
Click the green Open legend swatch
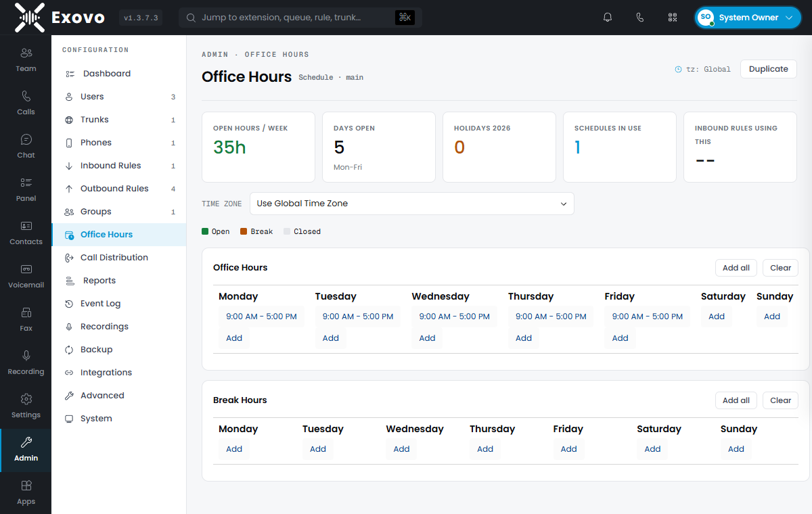pyautogui.click(x=205, y=231)
